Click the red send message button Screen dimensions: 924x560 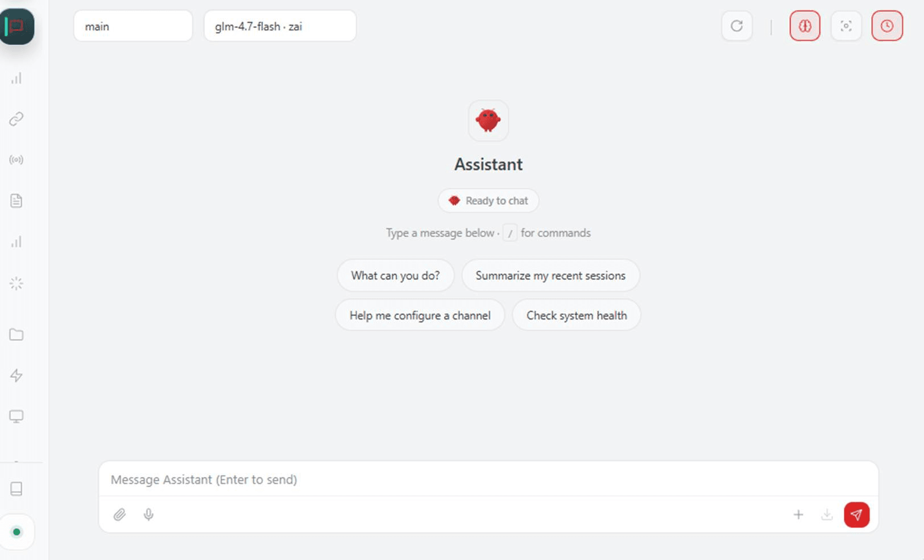tap(856, 515)
